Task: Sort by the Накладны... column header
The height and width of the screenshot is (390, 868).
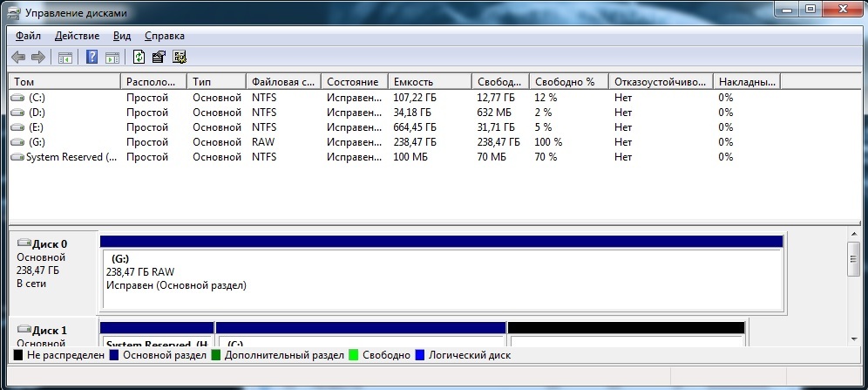Action: coord(746,81)
